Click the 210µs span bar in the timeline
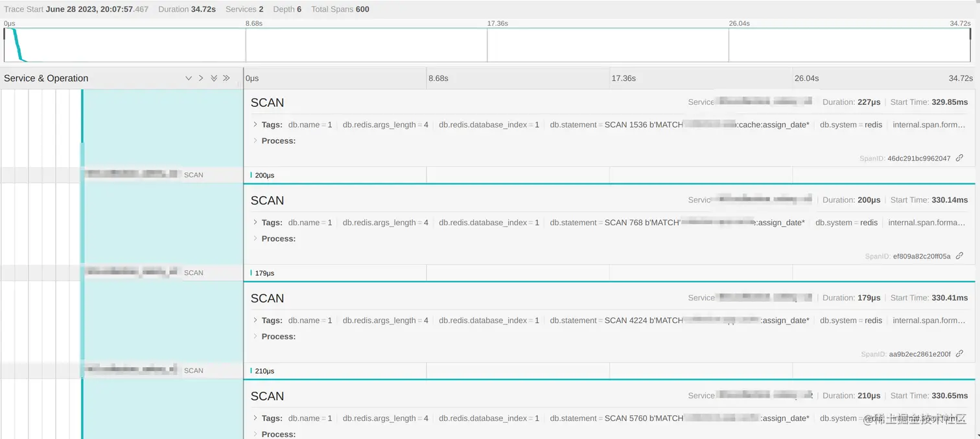Screen dimensions: 980x439 [x=251, y=370]
